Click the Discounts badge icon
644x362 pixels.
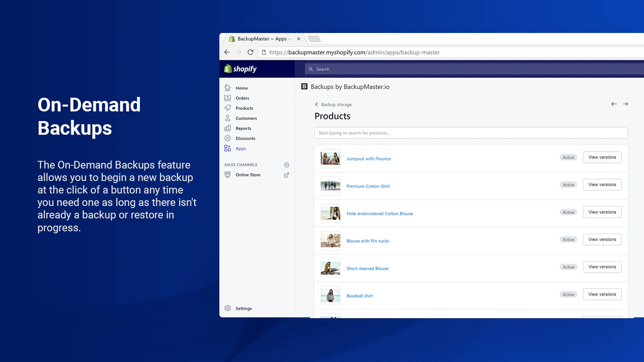click(x=227, y=138)
